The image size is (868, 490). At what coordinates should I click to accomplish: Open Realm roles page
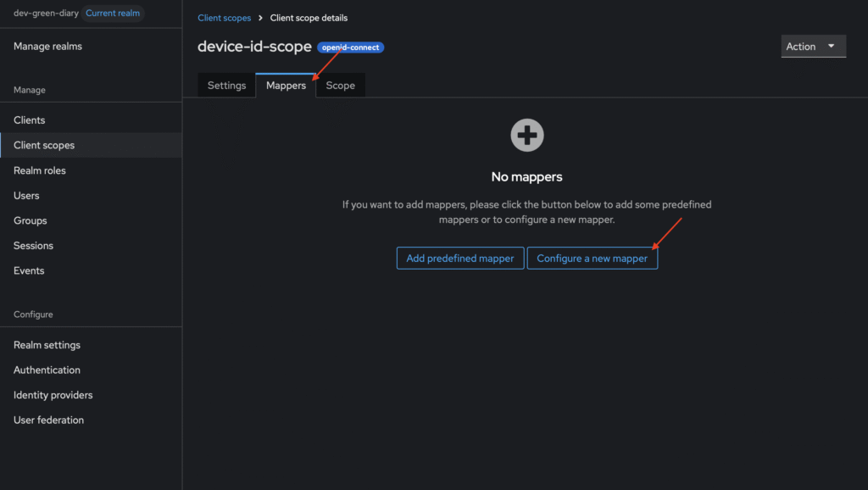[x=40, y=170]
